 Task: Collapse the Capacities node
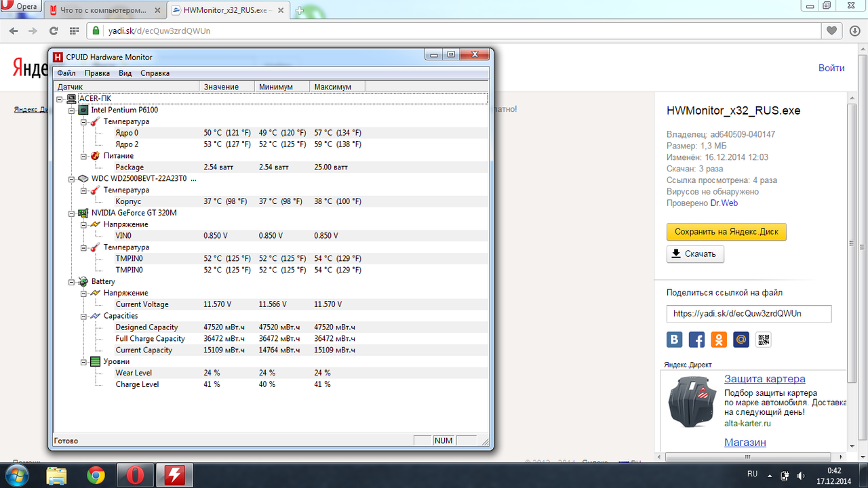coord(83,316)
